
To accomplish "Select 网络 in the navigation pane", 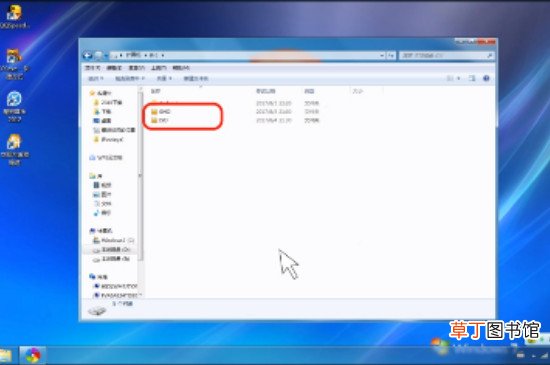I will point(99,277).
